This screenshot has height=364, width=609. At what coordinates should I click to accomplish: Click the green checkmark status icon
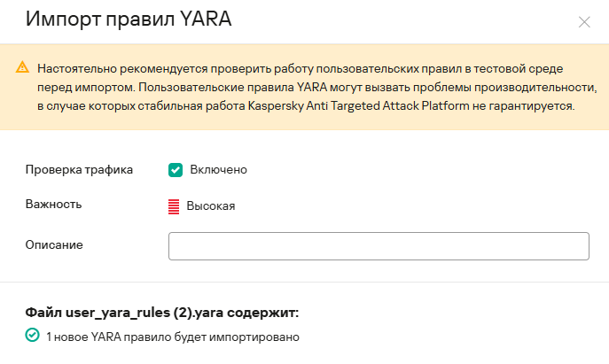tap(32, 336)
